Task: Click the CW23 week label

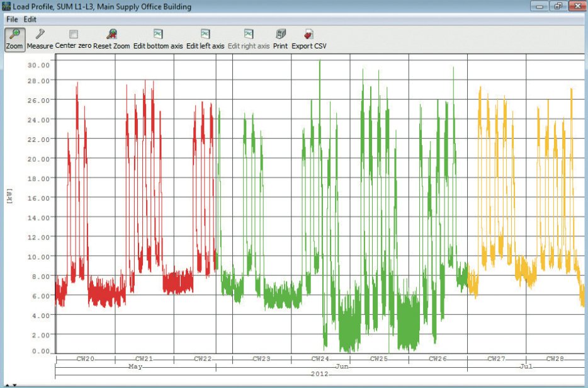Action: (262, 359)
